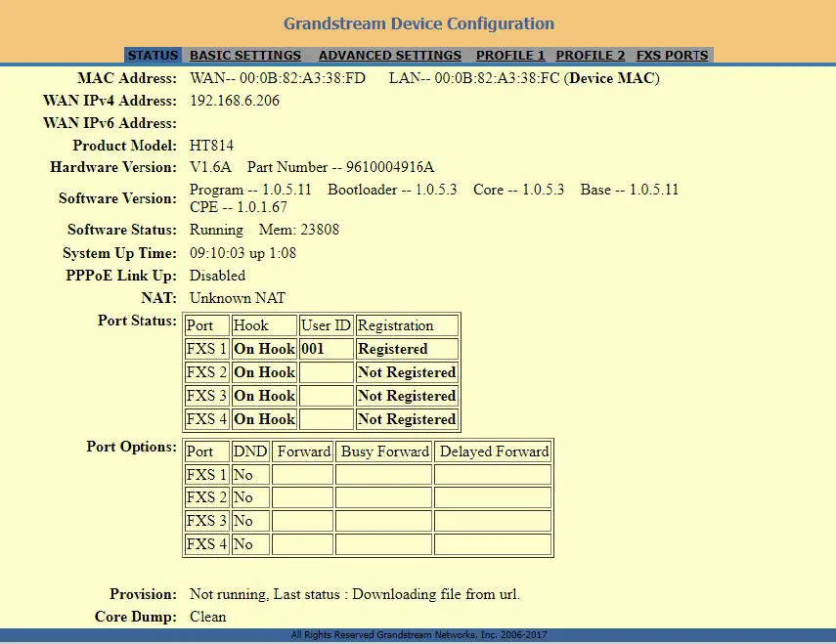The width and height of the screenshot is (836, 644).
Task: Open the ADVANCED SETTINGS tab
Action: point(389,56)
